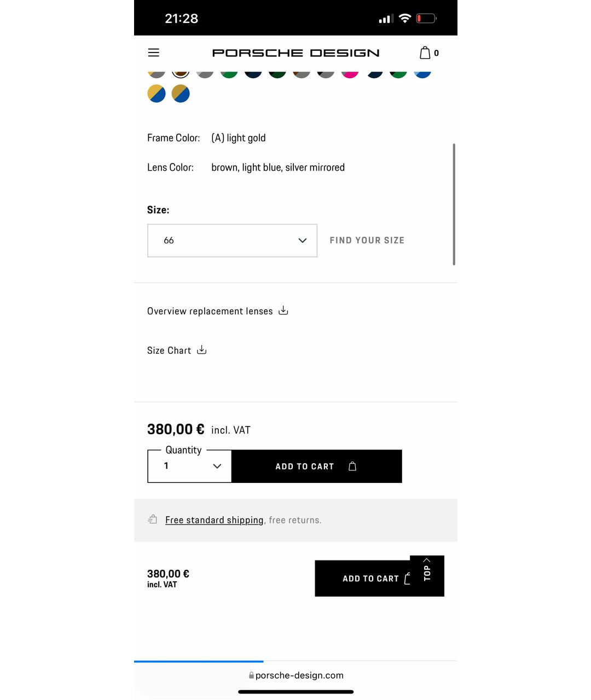Viewport: 591px width, 700px height.
Task: Open Free standard shipping link
Action: tap(215, 520)
